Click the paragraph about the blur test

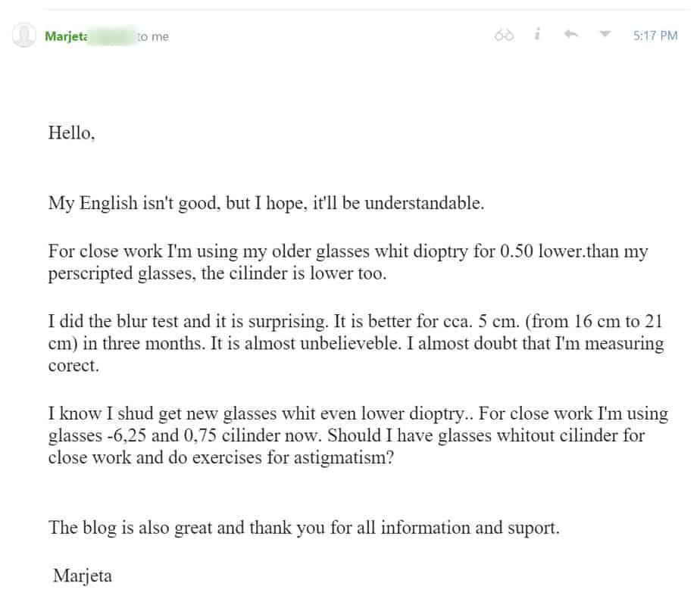(355, 344)
